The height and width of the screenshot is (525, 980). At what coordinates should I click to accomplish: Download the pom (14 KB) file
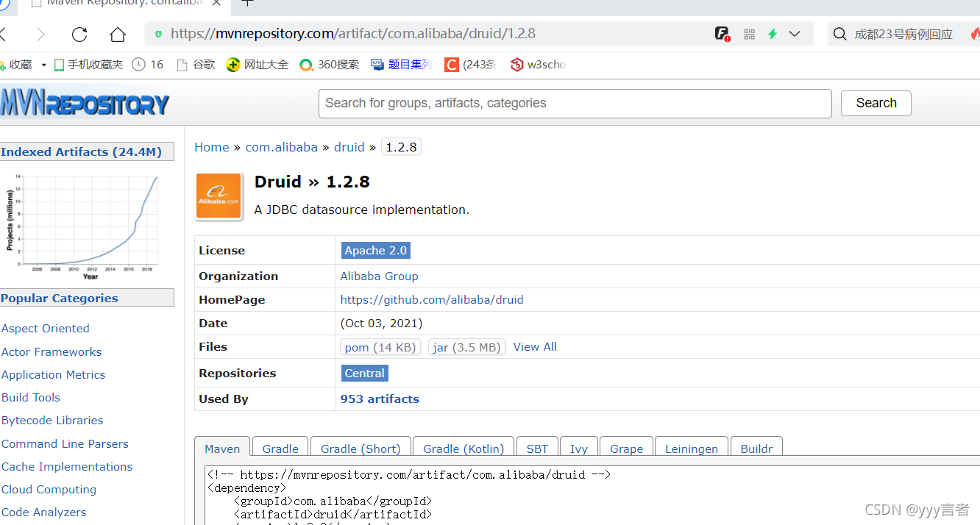380,347
